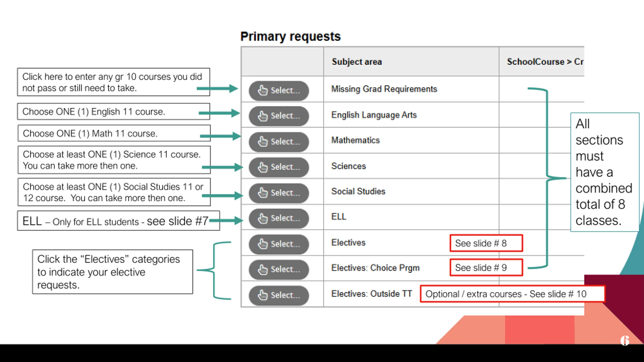
Task: Click the ELL see slide #7 note
Action: pyautogui.click(x=118, y=221)
